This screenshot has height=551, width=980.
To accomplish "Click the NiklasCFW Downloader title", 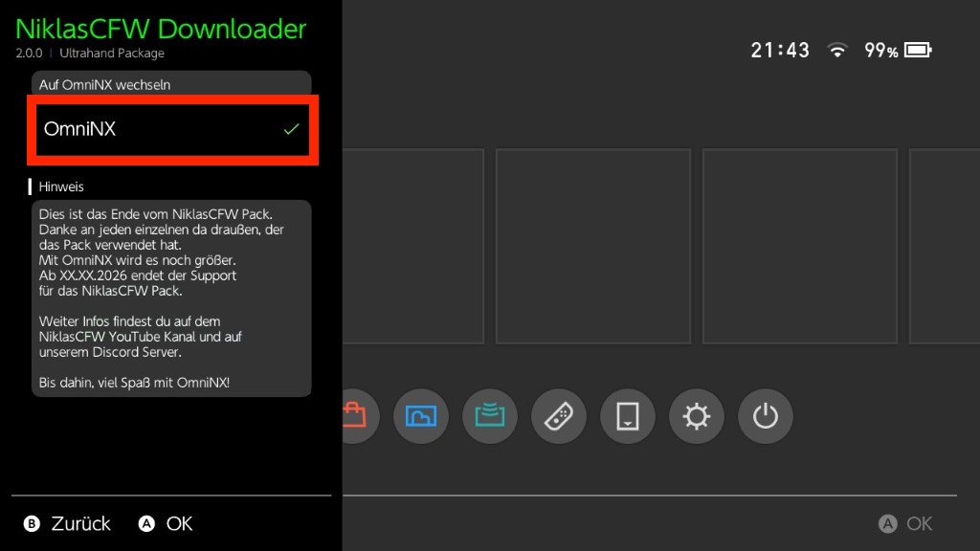I will 161,29.
